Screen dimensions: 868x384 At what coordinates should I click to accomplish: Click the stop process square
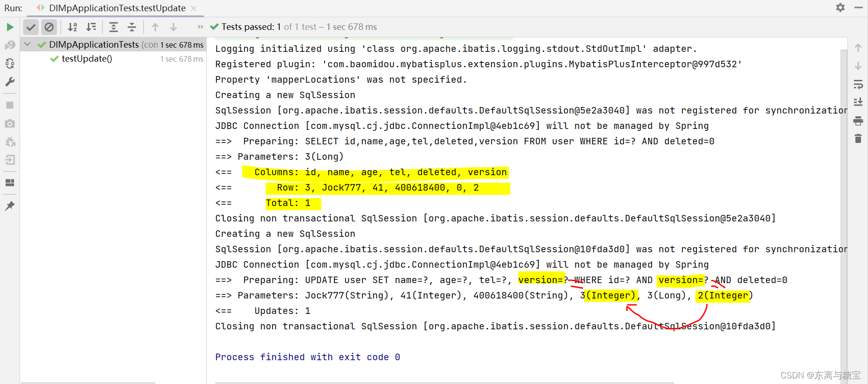[10, 105]
